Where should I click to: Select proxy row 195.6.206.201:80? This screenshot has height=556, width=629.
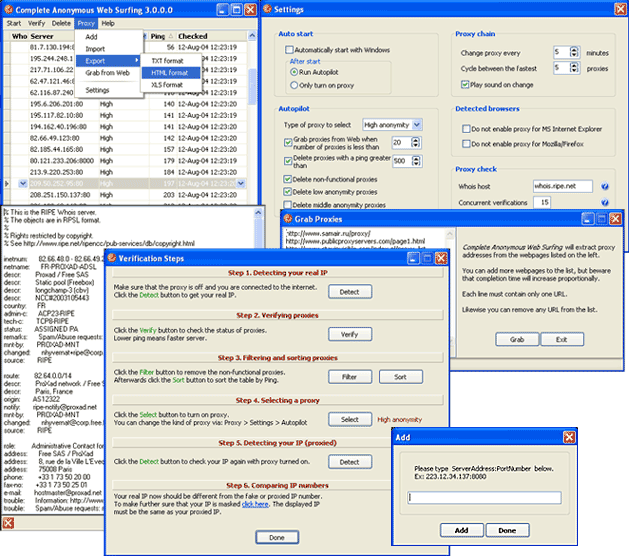[x=128, y=104]
